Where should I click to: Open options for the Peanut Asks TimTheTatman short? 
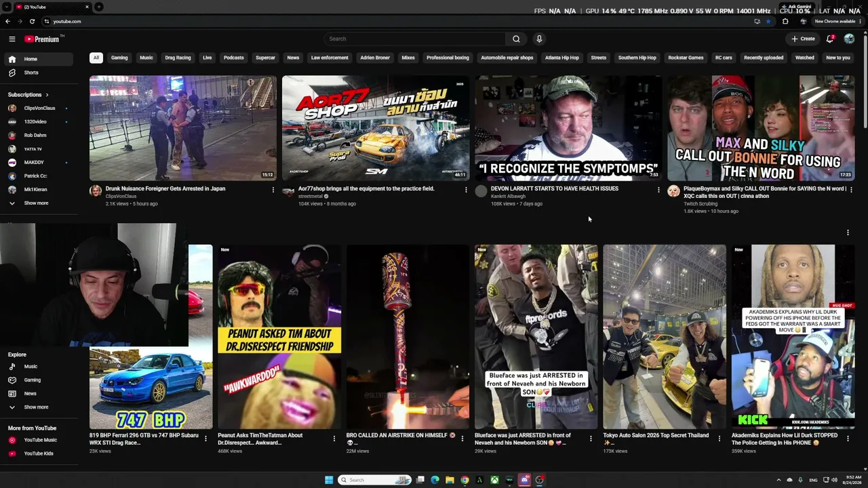334,439
